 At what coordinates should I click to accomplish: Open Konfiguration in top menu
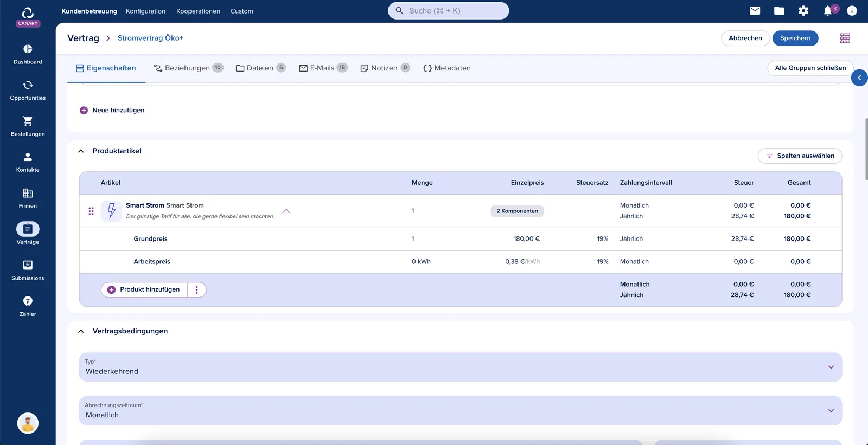tap(145, 11)
